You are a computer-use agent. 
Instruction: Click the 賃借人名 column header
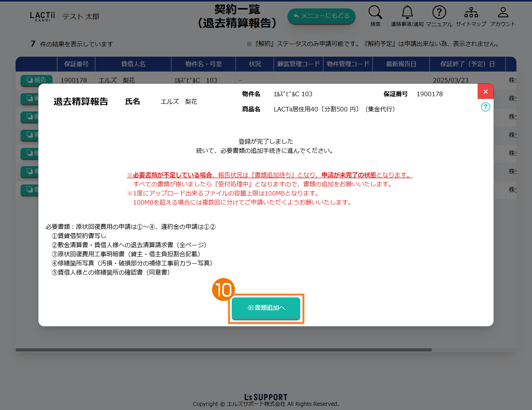click(x=133, y=64)
